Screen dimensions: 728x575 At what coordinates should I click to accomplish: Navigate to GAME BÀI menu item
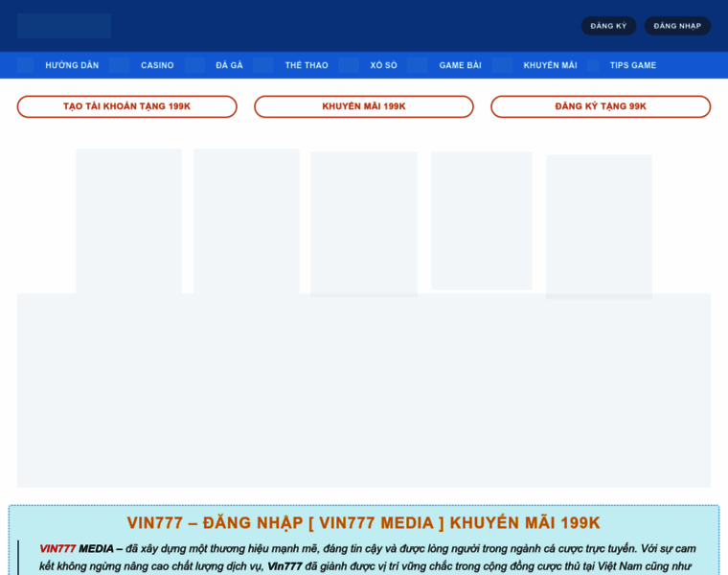[x=460, y=65]
